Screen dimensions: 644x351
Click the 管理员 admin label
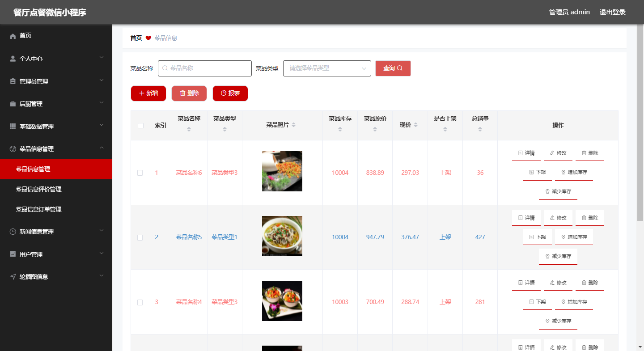(569, 12)
